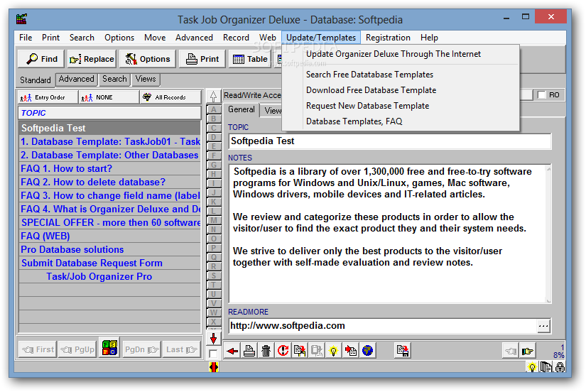Click the PgDn navigation button

[141, 350]
